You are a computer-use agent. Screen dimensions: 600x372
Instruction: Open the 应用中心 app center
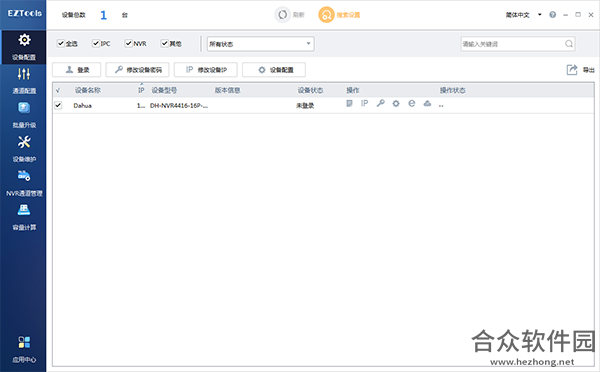coord(24,349)
